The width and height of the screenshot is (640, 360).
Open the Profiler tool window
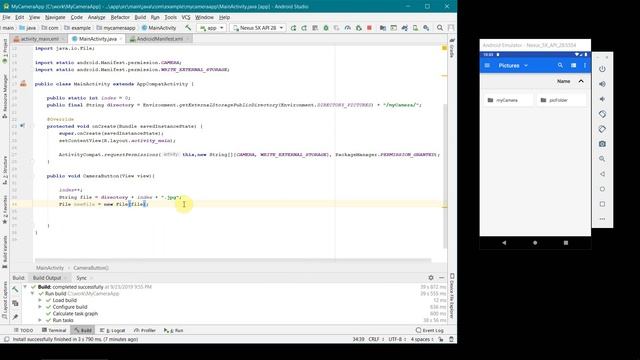coord(145,330)
